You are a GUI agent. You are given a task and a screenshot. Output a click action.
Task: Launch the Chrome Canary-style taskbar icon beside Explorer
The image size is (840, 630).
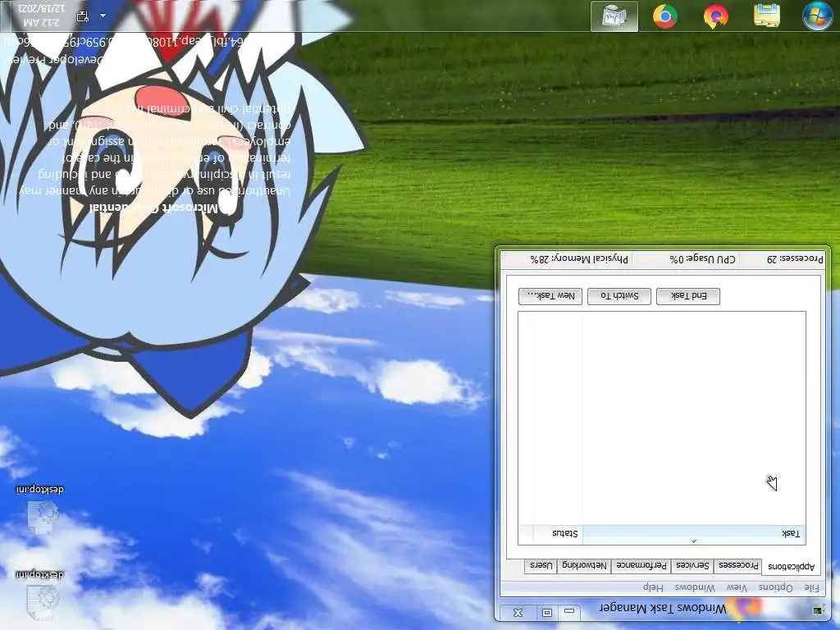(715, 16)
